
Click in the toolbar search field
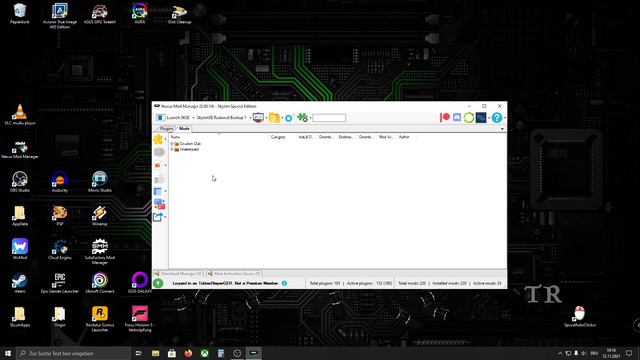329,118
